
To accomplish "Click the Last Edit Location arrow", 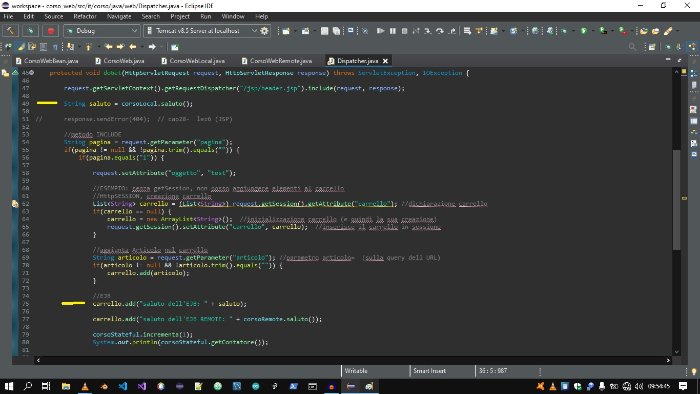I will coord(108,46).
